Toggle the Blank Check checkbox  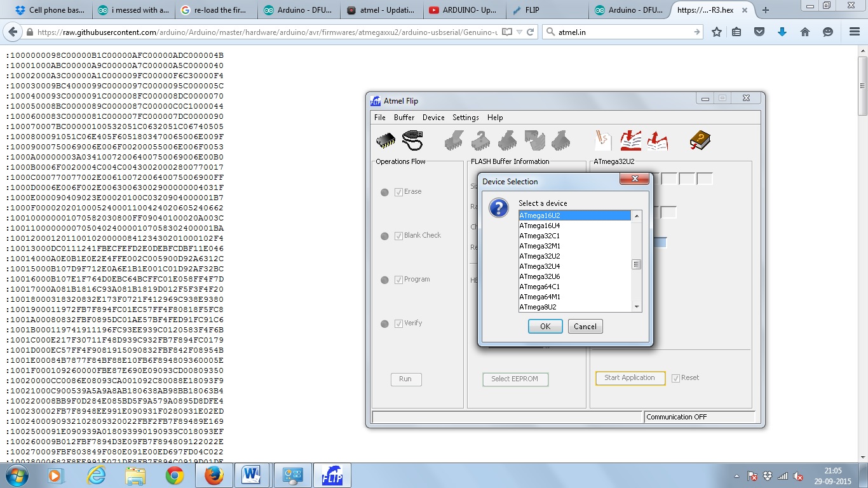pyautogui.click(x=398, y=235)
